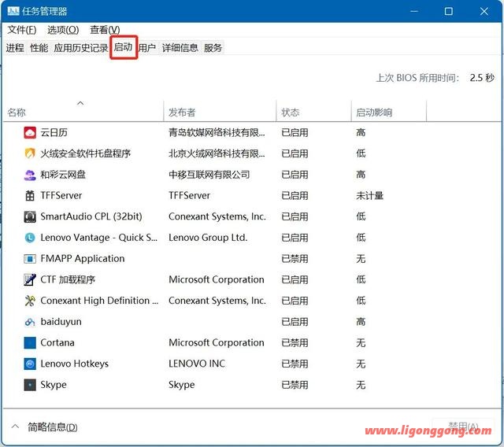Select SmartAudio CPL (32bit) entry

(x=91, y=216)
